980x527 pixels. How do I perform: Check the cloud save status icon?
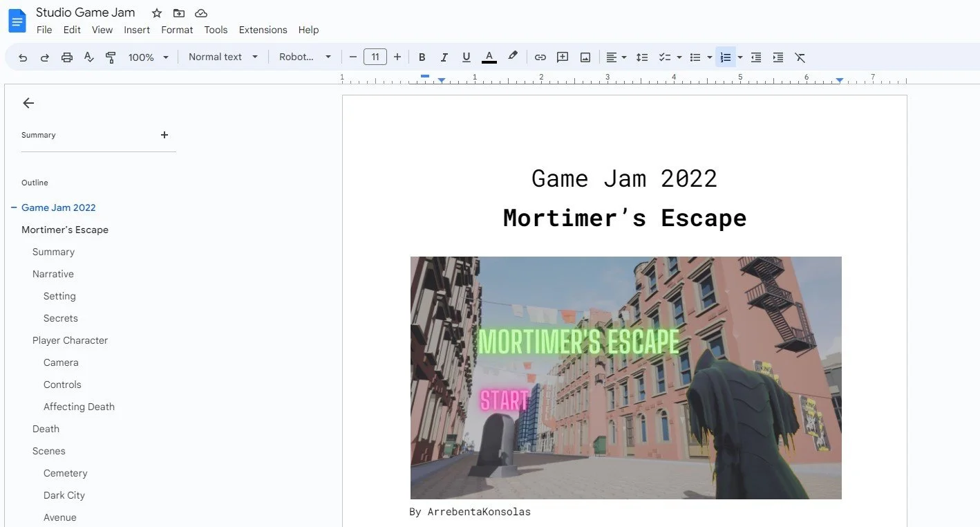201,13
